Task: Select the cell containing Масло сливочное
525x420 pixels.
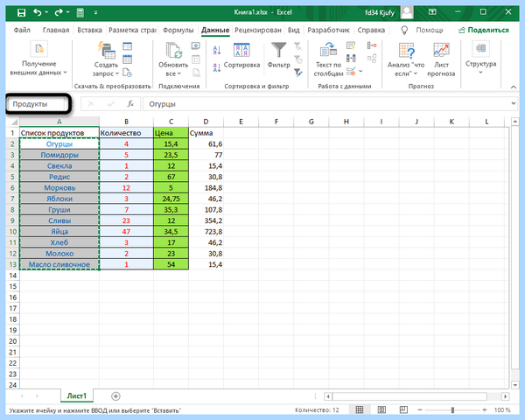Action: pyautogui.click(x=59, y=264)
